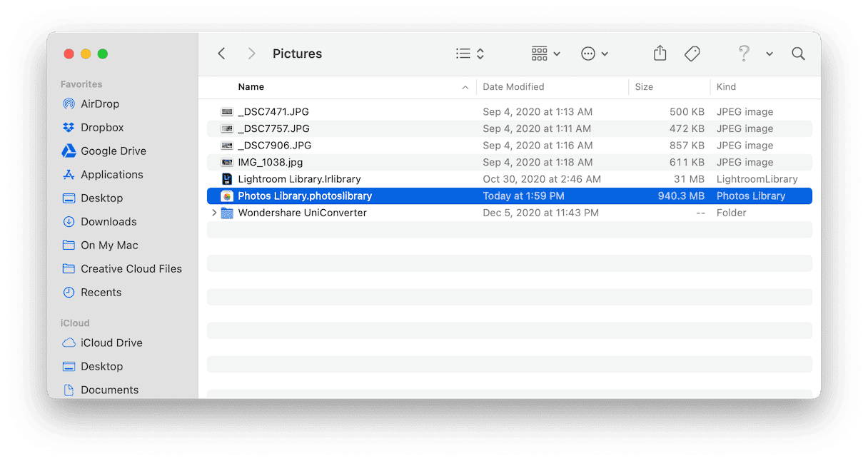This screenshot has height=461, width=868.
Task: Open the Action ellipsis menu
Action: [x=594, y=54]
